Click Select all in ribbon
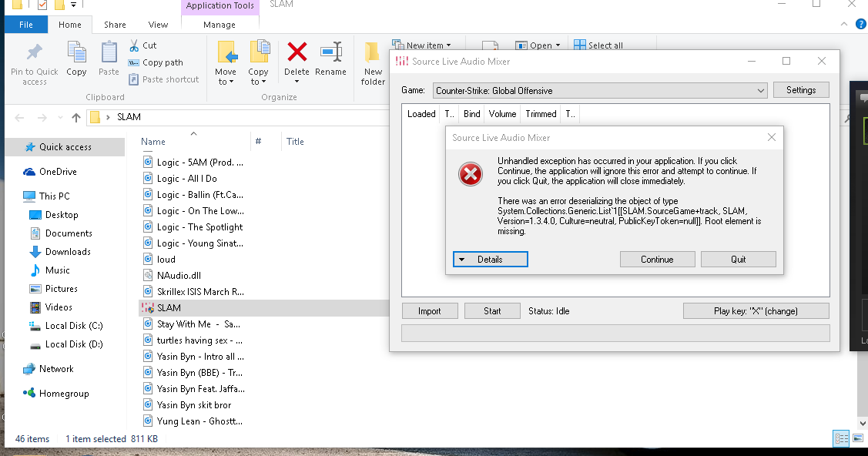Screen dimensions: 868x456 click(x=598, y=45)
